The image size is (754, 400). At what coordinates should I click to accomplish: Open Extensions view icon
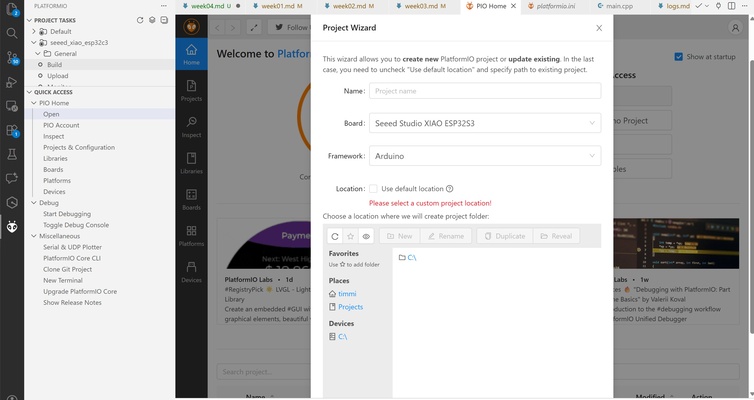(x=12, y=130)
